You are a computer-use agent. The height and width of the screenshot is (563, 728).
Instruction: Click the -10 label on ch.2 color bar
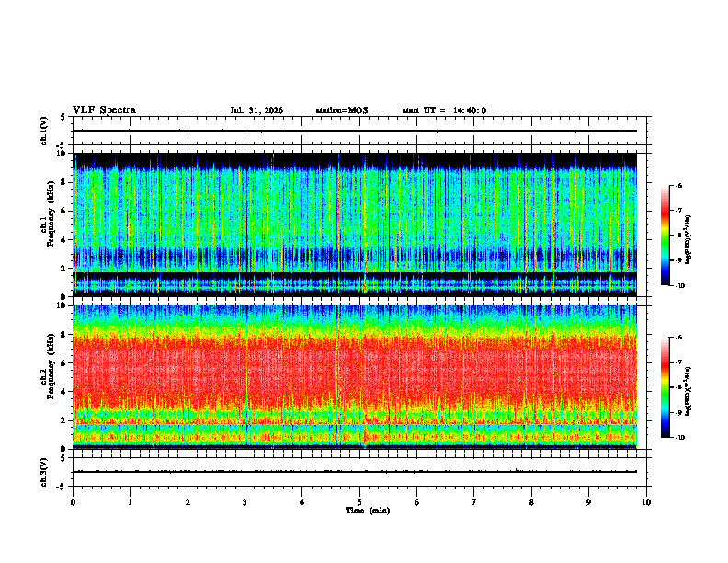pos(678,437)
